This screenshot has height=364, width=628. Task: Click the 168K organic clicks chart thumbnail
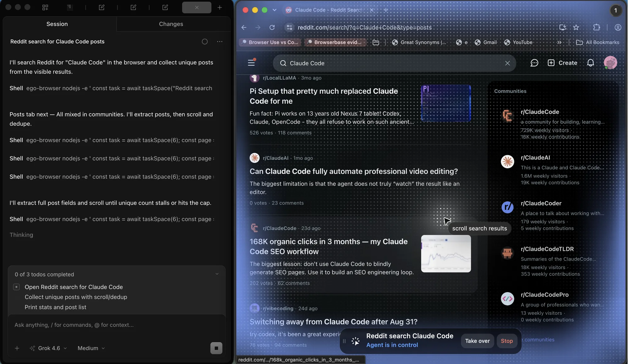(446, 254)
